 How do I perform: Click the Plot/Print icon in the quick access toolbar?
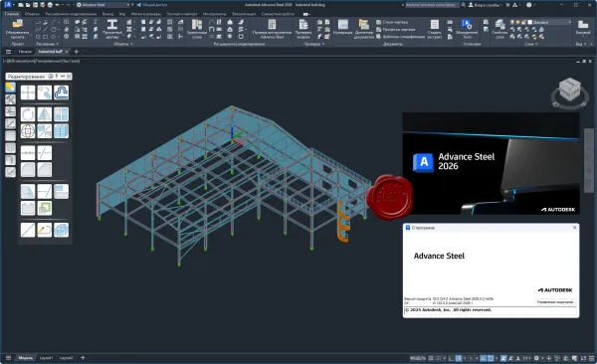[x=50, y=5]
